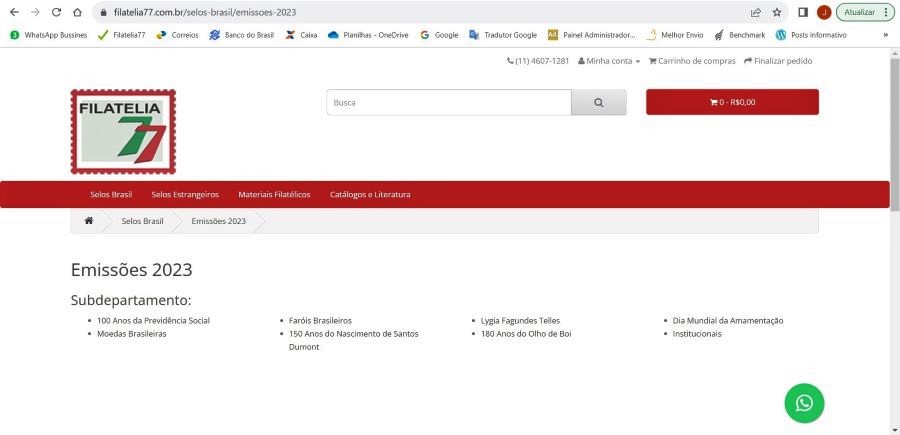900x435 pixels.
Task: Click the share page icon in address bar
Action: (756, 12)
